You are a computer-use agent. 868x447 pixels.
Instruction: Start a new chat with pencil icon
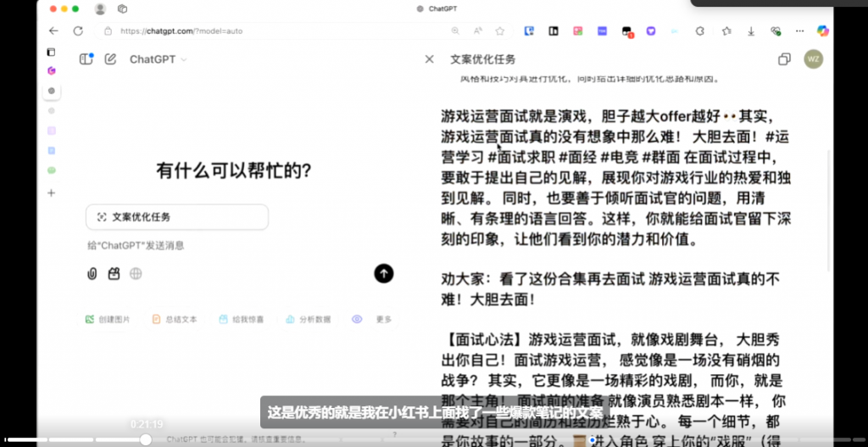(110, 59)
